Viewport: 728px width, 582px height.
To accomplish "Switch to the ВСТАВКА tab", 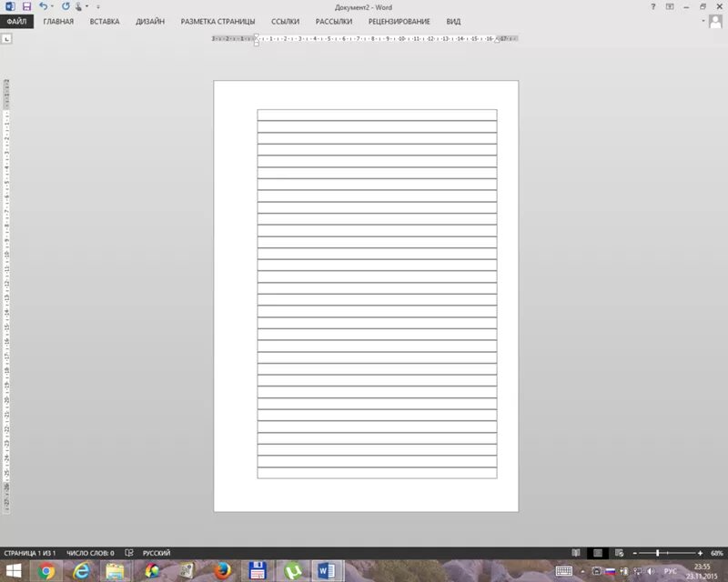I will 105,21.
